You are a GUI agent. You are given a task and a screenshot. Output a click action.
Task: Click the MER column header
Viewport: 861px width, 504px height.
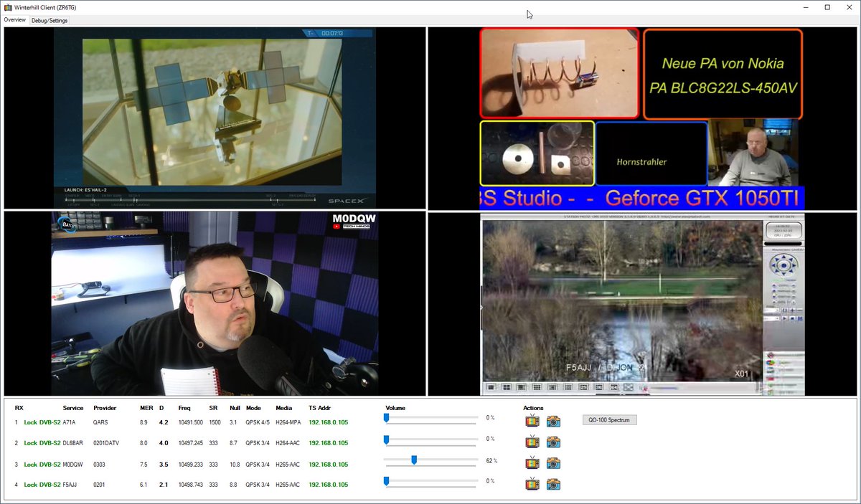[146, 408]
